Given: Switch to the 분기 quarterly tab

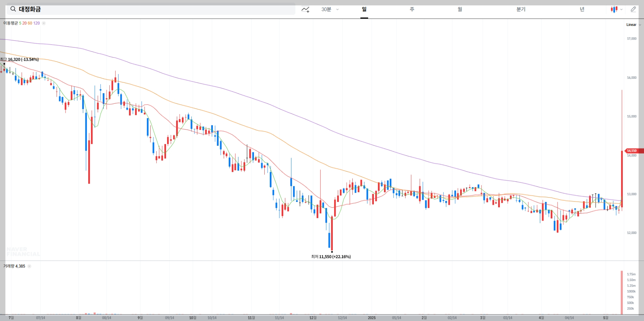Looking at the screenshot, I should pyautogui.click(x=521, y=9).
